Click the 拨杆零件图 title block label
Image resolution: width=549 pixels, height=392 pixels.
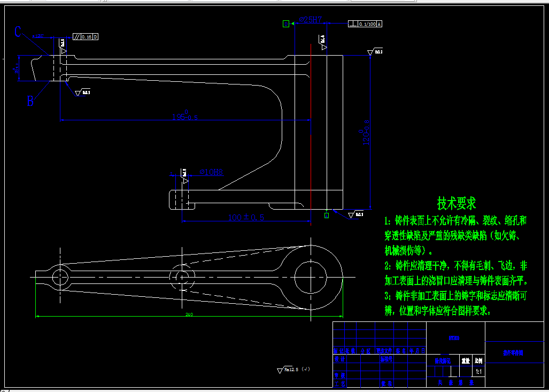click(x=513, y=352)
